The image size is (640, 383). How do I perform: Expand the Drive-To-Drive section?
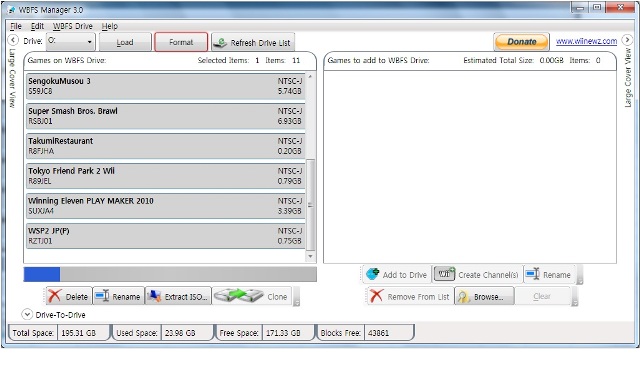(x=27, y=314)
